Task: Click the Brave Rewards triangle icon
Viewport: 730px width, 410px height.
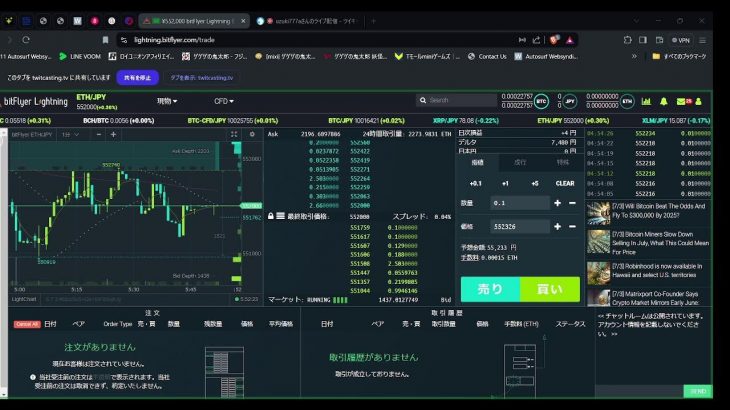Action: tap(570, 40)
